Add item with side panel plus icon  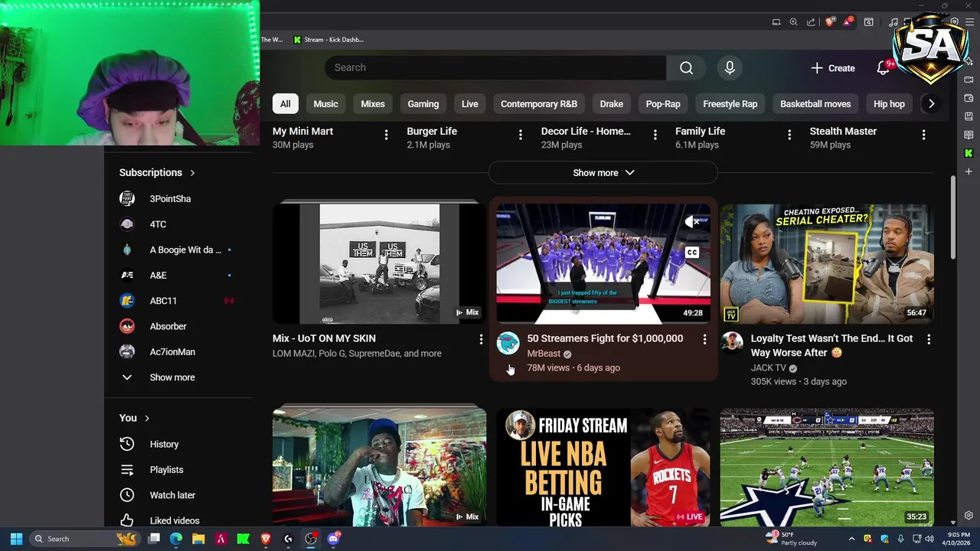[969, 171]
